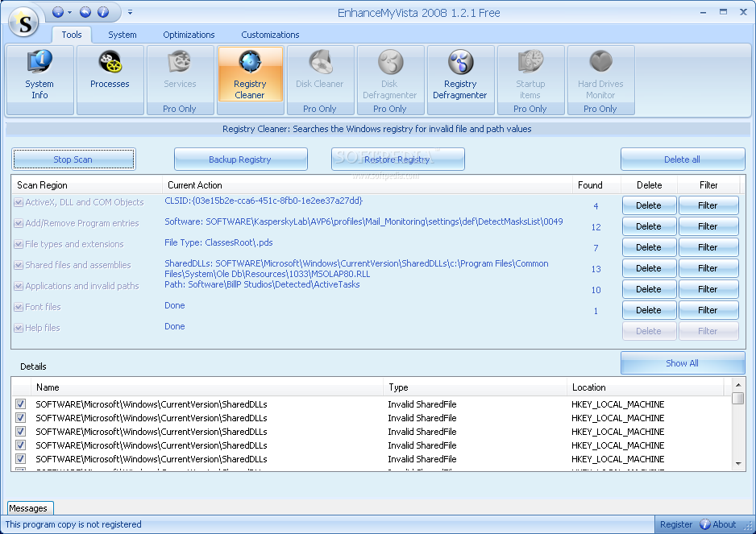
Task: Click the back arrow icon in title bar
Action: (85, 12)
